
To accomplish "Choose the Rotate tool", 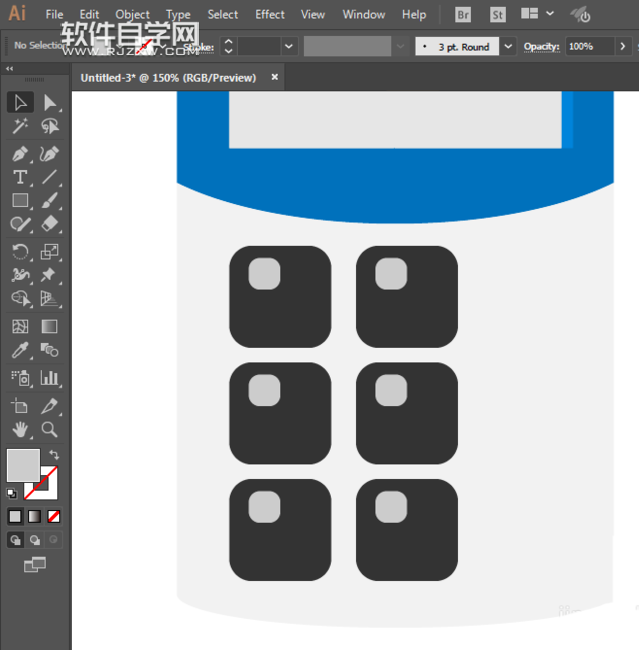I will [x=20, y=252].
